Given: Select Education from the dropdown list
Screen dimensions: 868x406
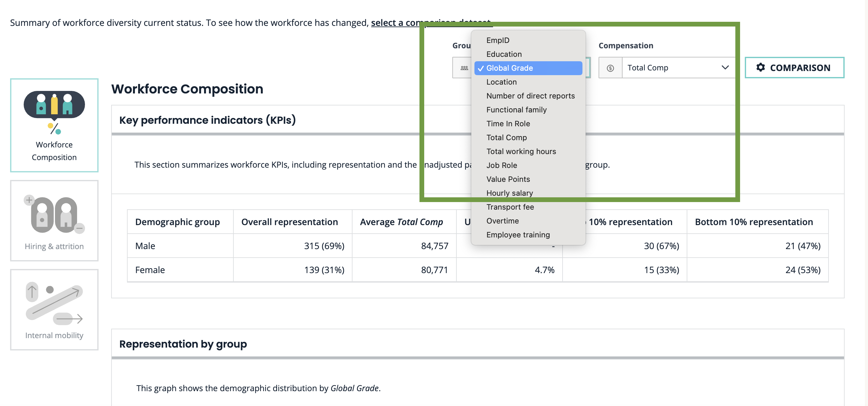Looking at the screenshot, I should coord(503,54).
